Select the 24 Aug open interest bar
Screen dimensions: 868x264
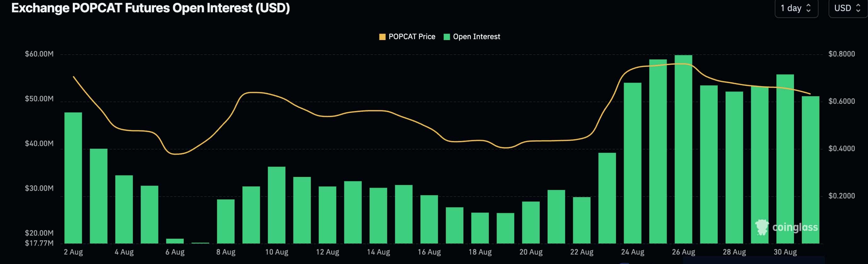click(632, 163)
